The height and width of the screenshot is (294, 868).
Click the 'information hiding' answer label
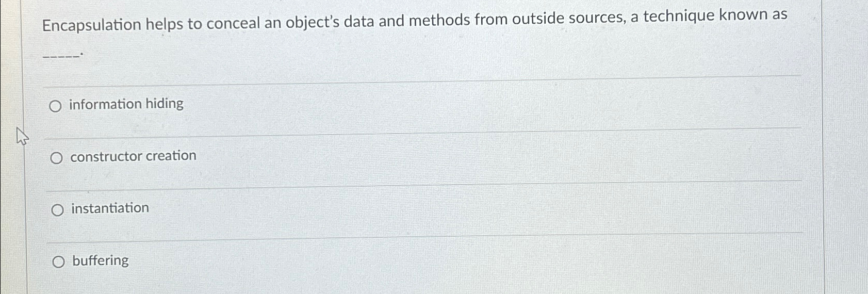(x=126, y=104)
